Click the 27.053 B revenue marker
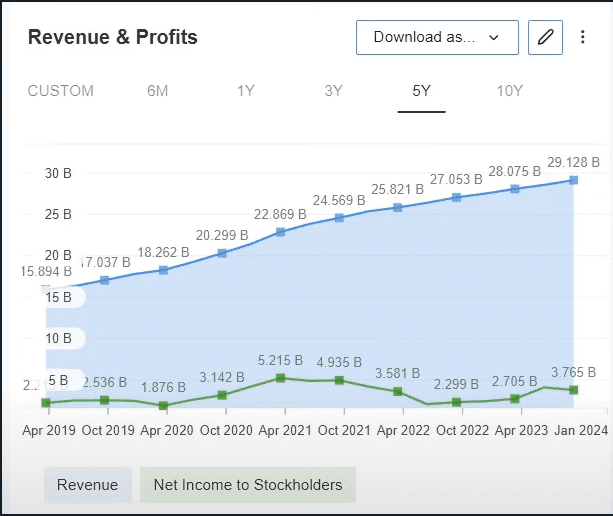 tap(457, 197)
